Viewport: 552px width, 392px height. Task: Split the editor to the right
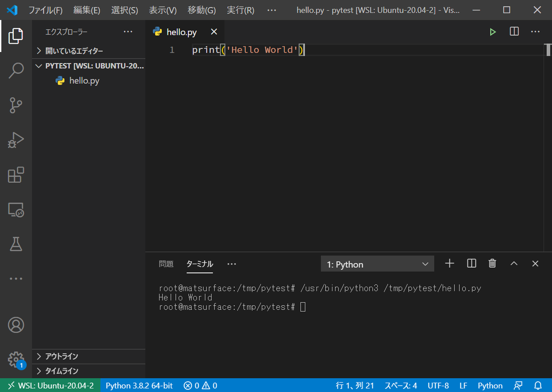514,32
